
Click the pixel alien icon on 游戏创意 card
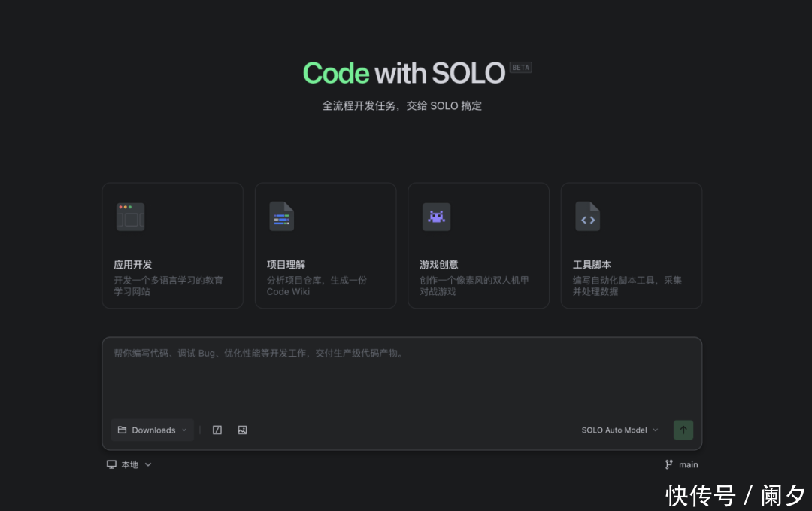436,217
